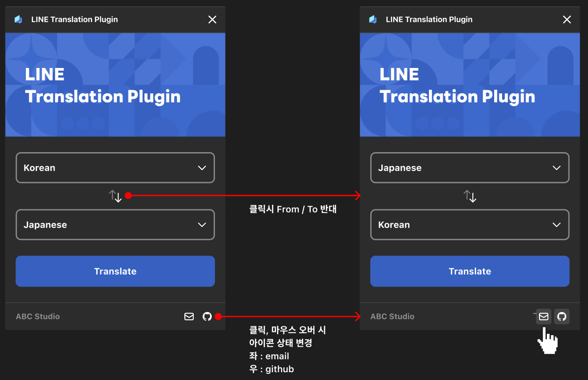588x380 pixels.
Task: Click GitHub icon in right panel footer
Action: (562, 317)
